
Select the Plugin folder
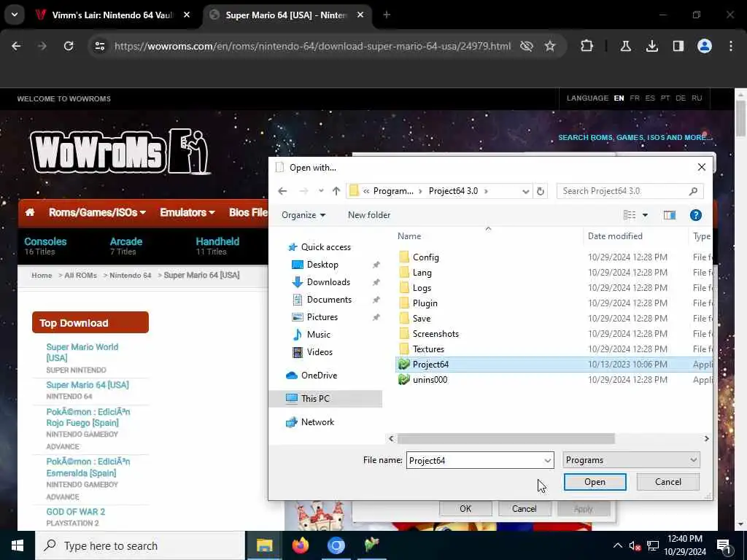425,303
